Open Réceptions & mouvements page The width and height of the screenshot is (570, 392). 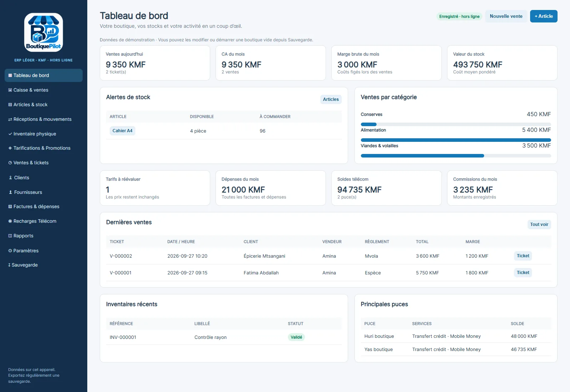point(43,119)
